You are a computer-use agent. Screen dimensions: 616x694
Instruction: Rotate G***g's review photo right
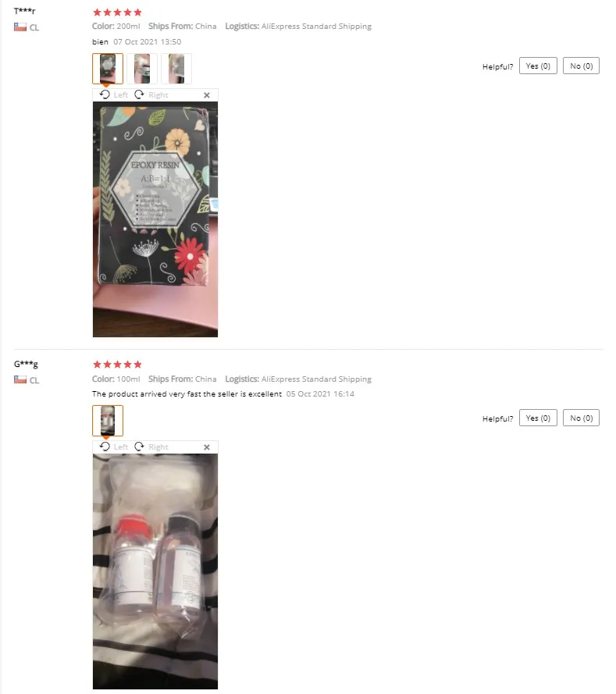[151, 447]
